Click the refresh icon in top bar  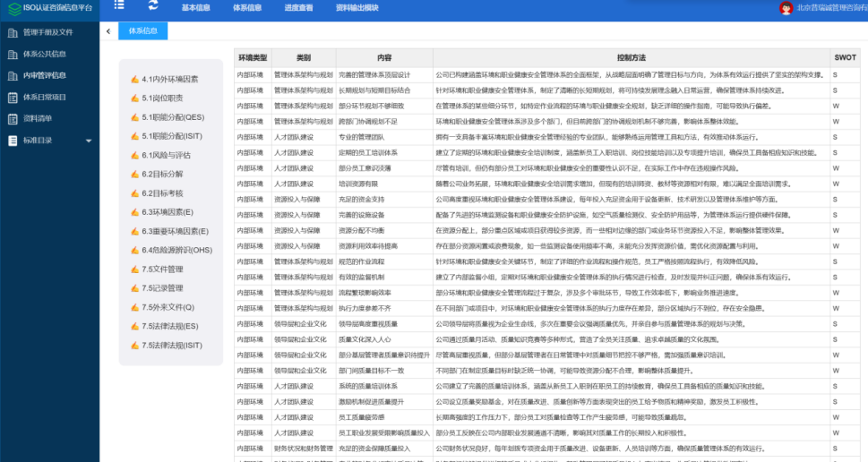[x=153, y=5]
